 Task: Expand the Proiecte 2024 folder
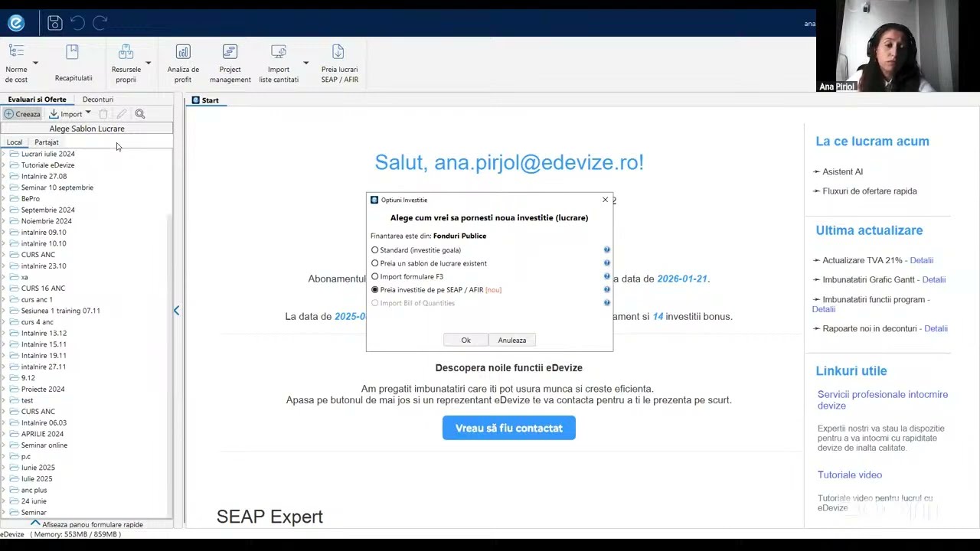click(x=4, y=390)
